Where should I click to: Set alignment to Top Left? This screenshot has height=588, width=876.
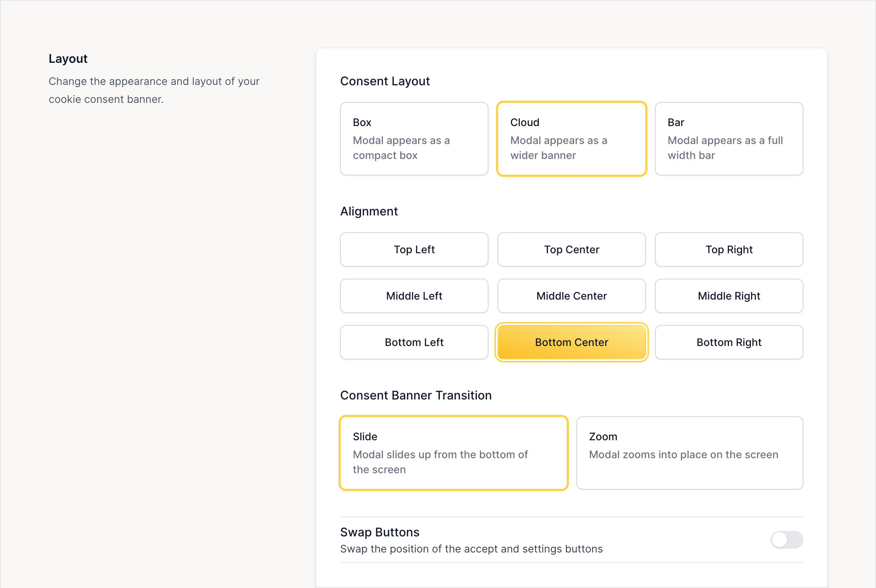414,249
